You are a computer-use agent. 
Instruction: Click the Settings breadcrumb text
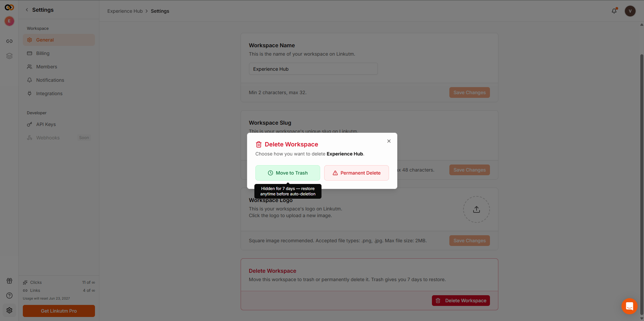coord(160,11)
